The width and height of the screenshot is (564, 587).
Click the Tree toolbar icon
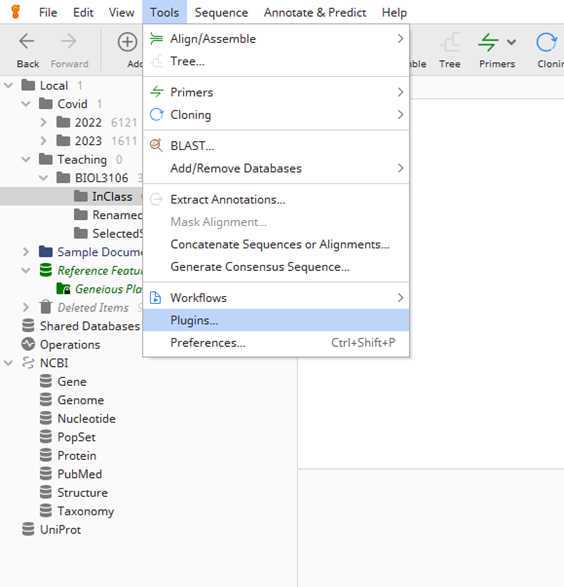pyautogui.click(x=449, y=42)
